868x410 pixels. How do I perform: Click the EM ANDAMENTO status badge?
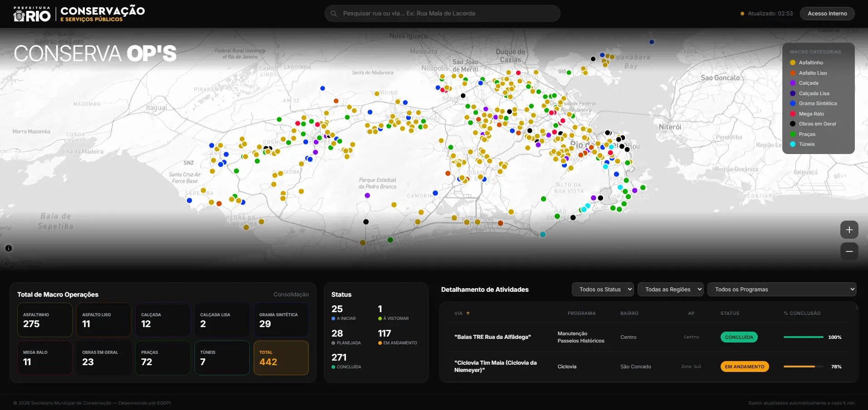(745, 367)
